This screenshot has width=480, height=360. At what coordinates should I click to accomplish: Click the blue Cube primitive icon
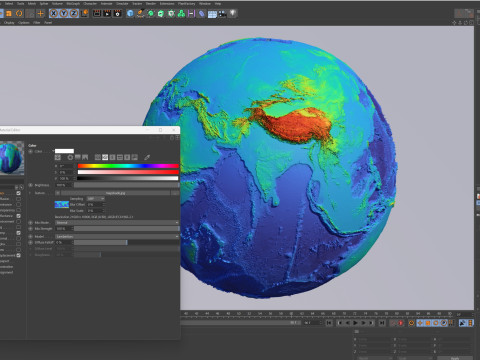coord(130,13)
